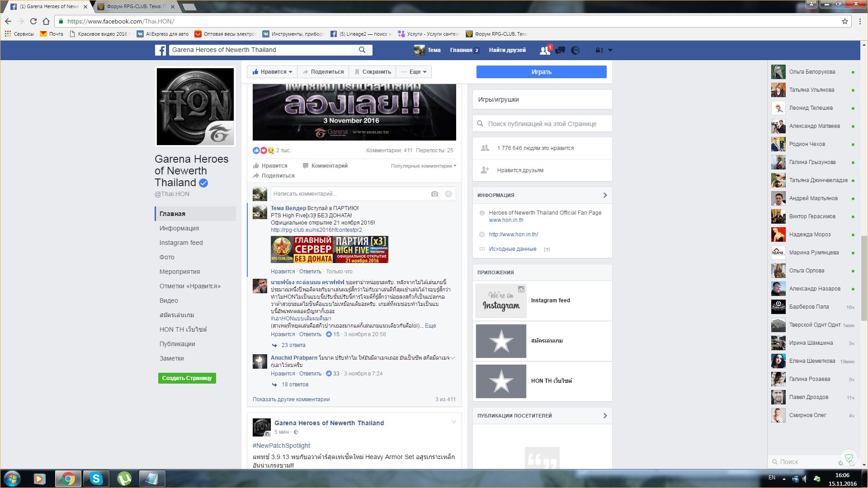The height and width of the screenshot is (488, 868).
Task: Click the Instagram feed app thumbnail
Action: (x=501, y=300)
